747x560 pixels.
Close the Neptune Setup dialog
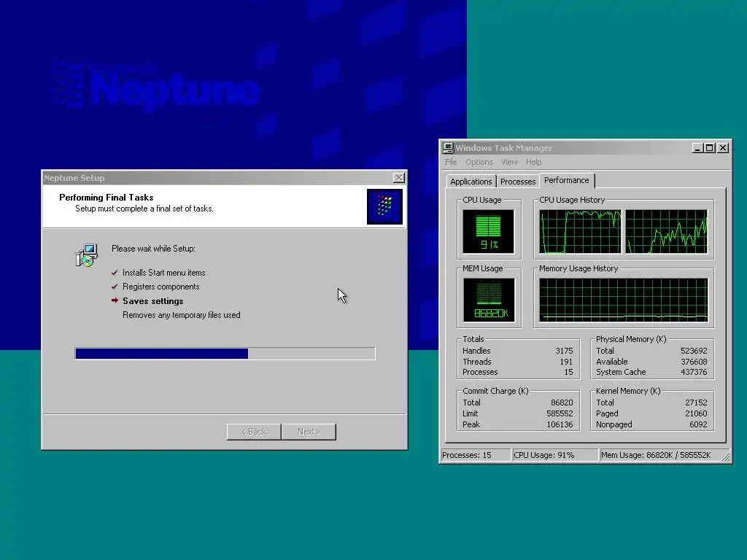point(399,178)
